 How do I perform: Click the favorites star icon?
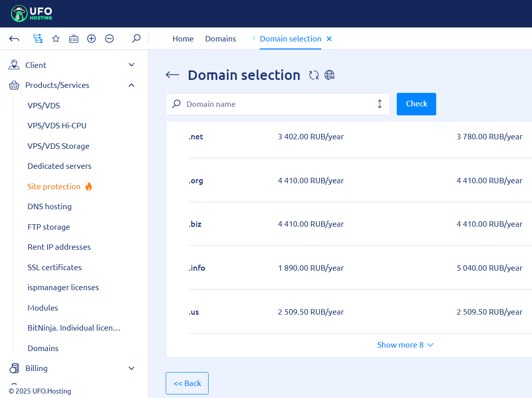56,38
